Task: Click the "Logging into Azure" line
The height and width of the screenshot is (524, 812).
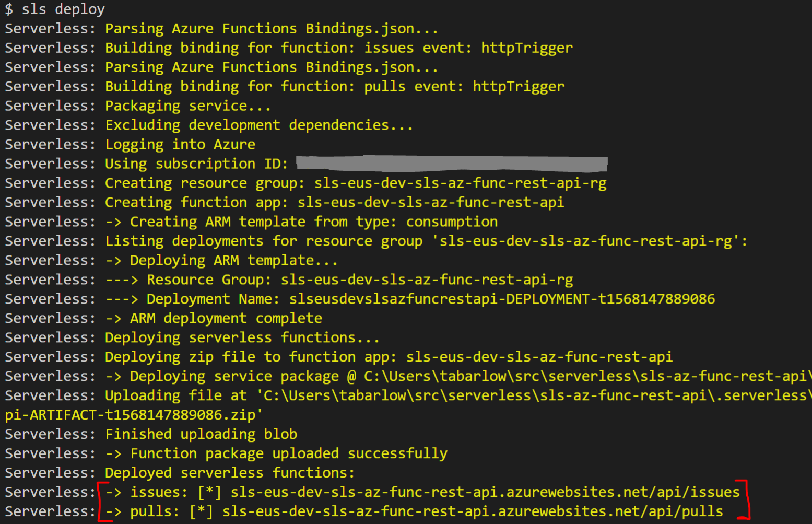Action: tap(180, 145)
